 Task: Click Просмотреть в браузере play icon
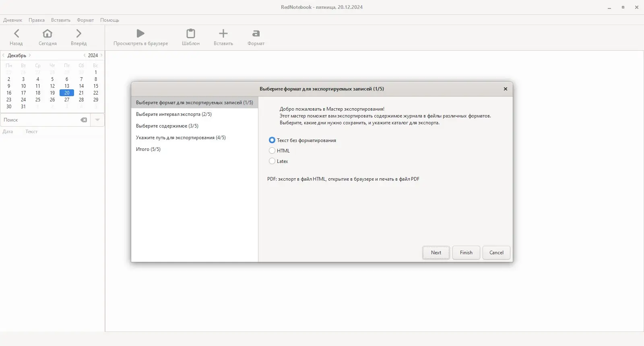pyautogui.click(x=140, y=33)
